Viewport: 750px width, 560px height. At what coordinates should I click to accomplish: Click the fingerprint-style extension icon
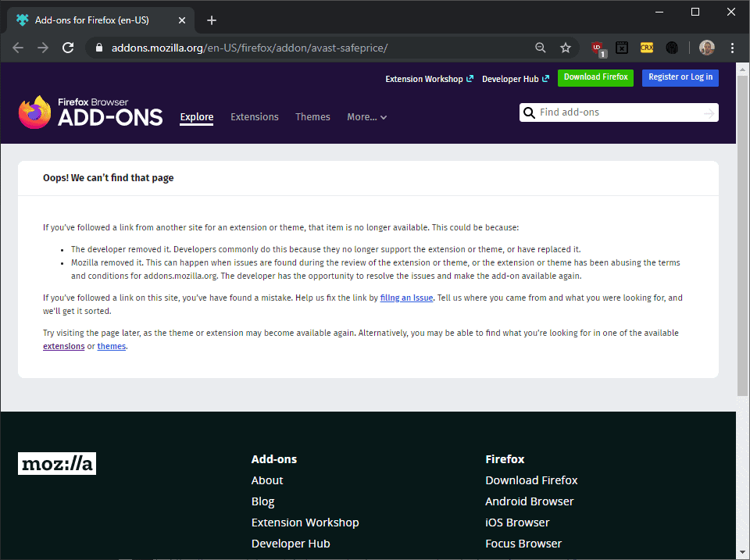pos(672,48)
